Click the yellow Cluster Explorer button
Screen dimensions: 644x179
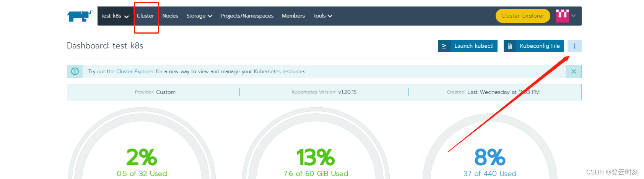click(x=523, y=16)
